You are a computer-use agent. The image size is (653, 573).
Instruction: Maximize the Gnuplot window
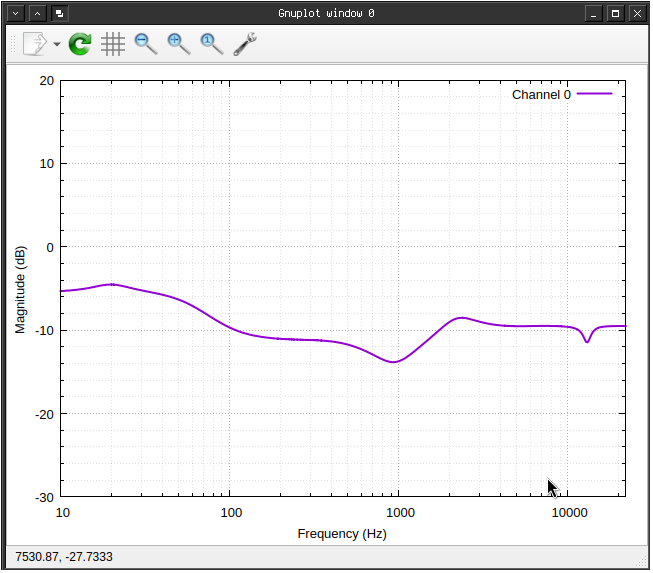(x=615, y=13)
